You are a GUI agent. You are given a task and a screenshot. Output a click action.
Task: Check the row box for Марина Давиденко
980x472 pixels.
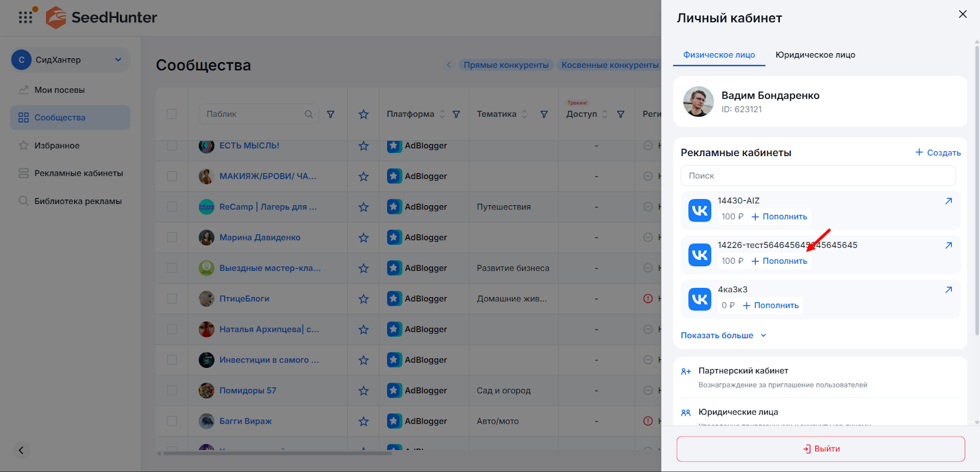tap(171, 238)
